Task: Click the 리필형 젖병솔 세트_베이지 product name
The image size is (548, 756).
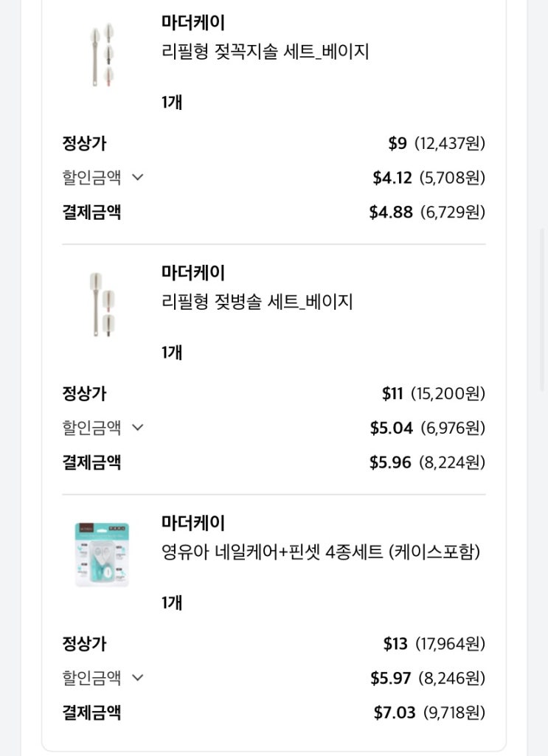Action: pyautogui.click(x=257, y=302)
